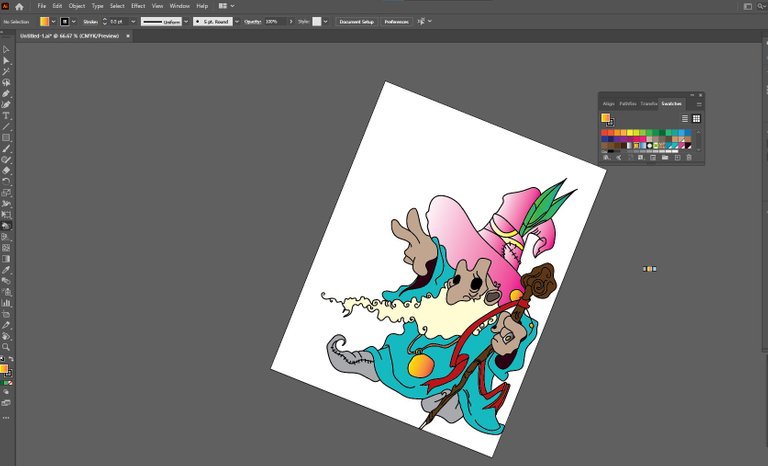The image size is (768, 466).
Task: Select the Free Transform tool
Action: (6, 215)
